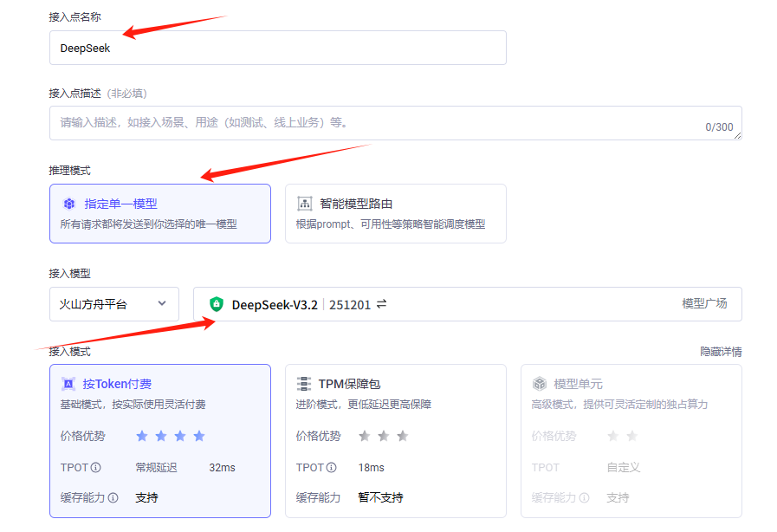The image size is (777, 532).
Task: Click the swap arrows icon after 251201
Action: [381, 304]
